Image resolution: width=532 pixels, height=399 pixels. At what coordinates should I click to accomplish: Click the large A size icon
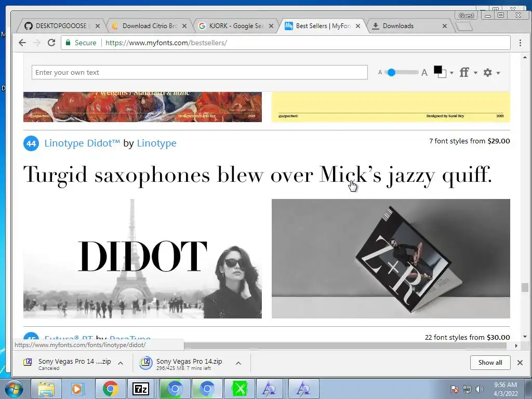pos(424,72)
